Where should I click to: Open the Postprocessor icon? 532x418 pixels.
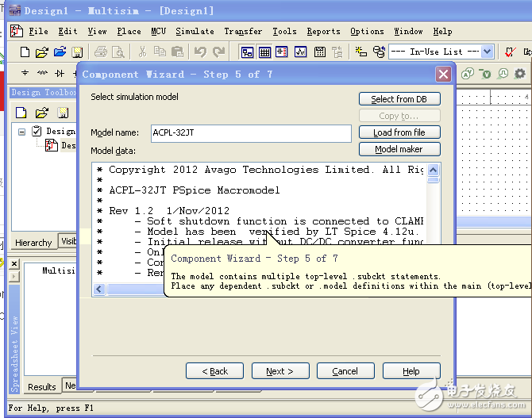click(x=320, y=52)
